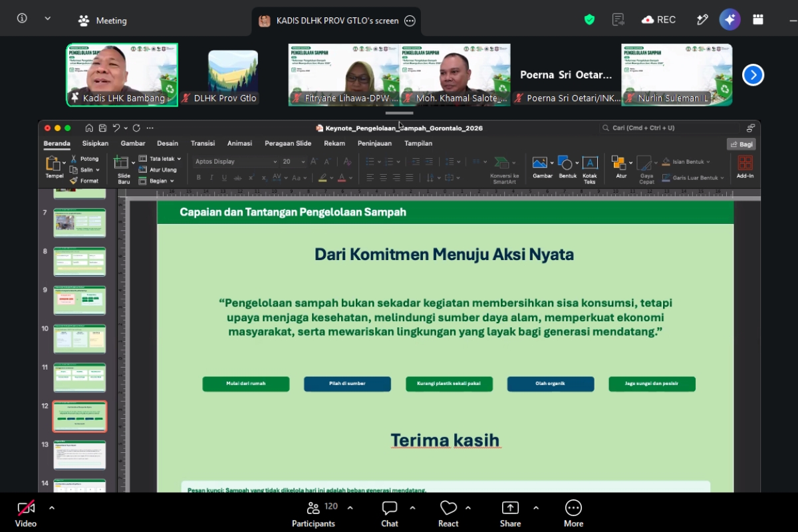
Task: Open Zoom Chat panel
Action: point(390,513)
